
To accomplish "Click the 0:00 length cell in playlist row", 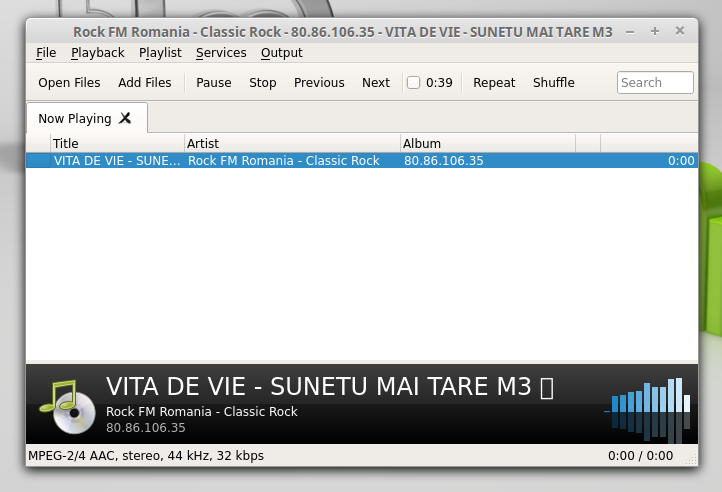I will 681,161.
